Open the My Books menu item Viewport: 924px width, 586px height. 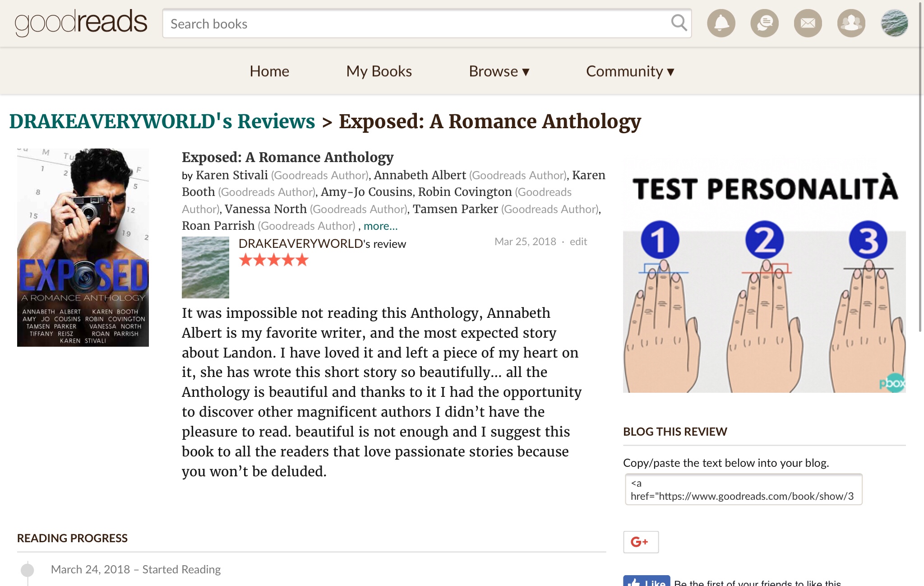(379, 71)
